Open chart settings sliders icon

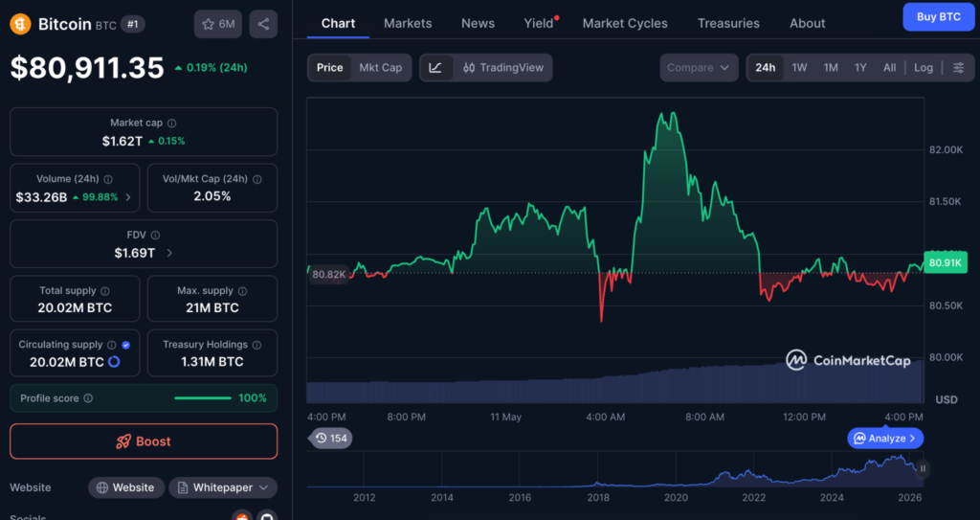pyautogui.click(x=958, y=68)
